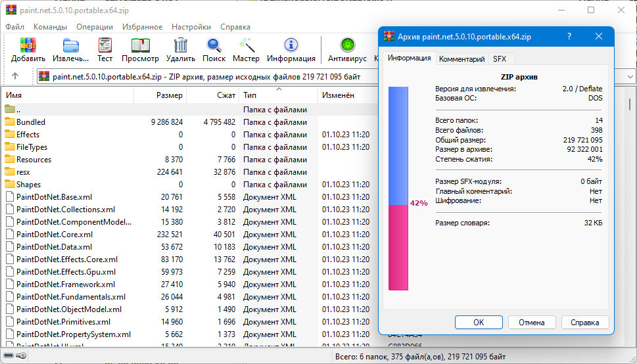637x364 pixels.
Task: Click the blue part of compression ratio bar
Action: click(x=398, y=145)
